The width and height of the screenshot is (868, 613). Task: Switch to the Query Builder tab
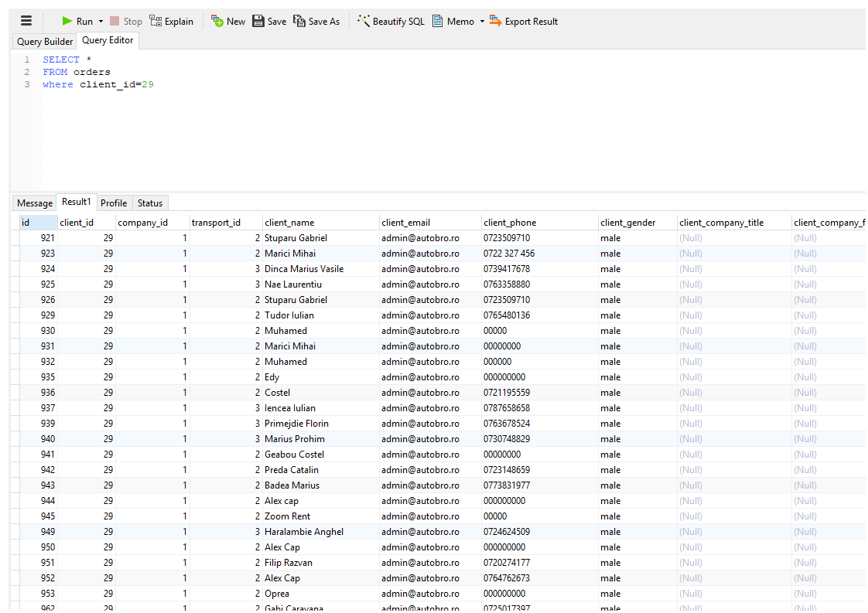[x=45, y=42]
